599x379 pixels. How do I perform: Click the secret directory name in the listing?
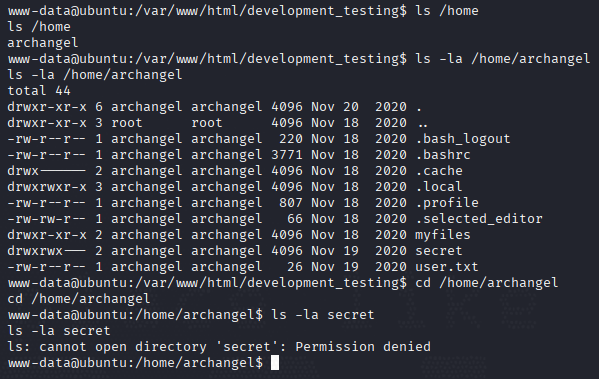coord(439,251)
